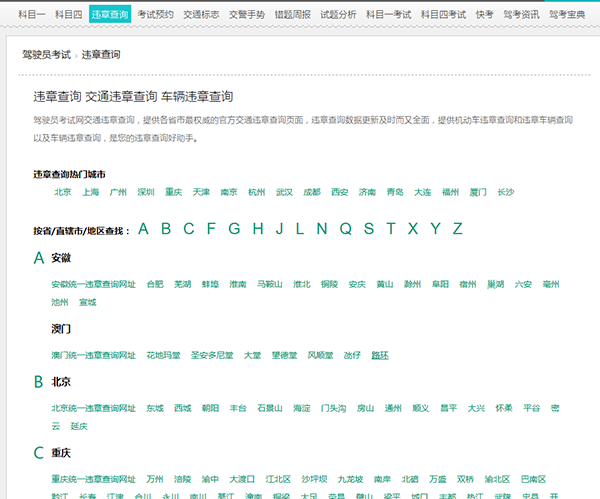Open the 深圳 hot city link
The width and height of the screenshot is (600, 499).
tap(146, 192)
